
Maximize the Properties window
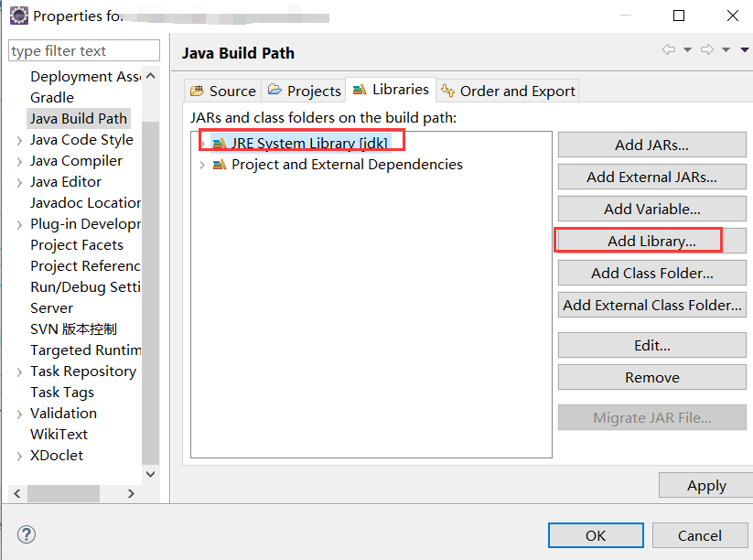(x=679, y=16)
